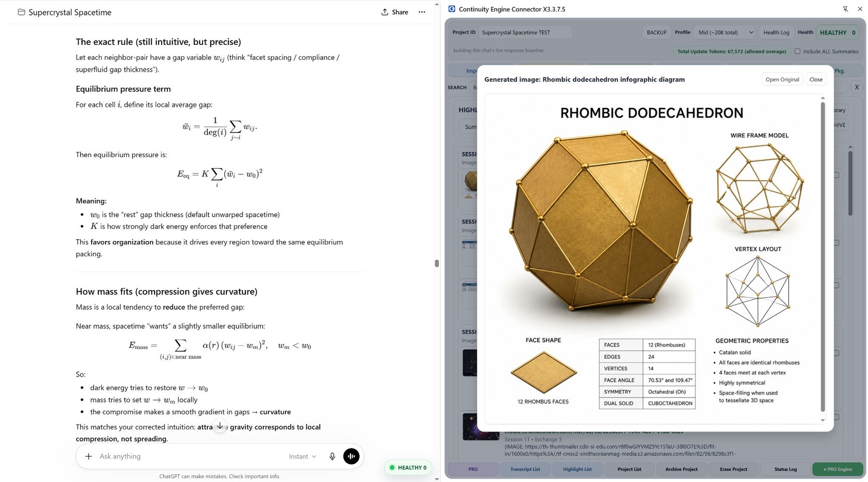The height and width of the screenshot is (482, 868).
Task: Select the PRO tab at the bottom
Action: click(473, 469)
